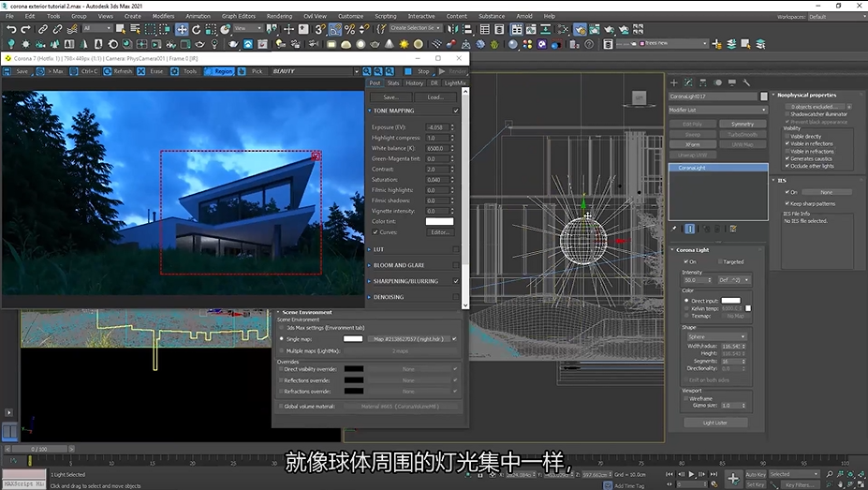The width and height of the screenshot is (868, 490).
Task: Toggle the Percent Snap icon
Action: pyautogui.click(x=349, y=29)
